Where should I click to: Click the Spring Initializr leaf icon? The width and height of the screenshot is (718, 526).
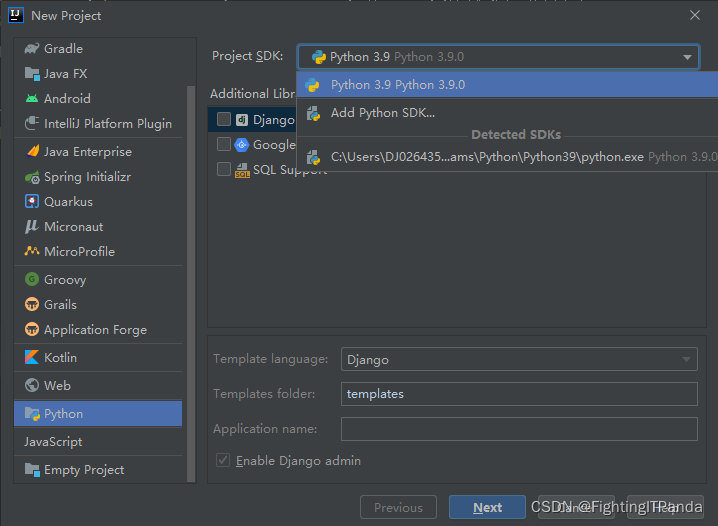[32, 177]
